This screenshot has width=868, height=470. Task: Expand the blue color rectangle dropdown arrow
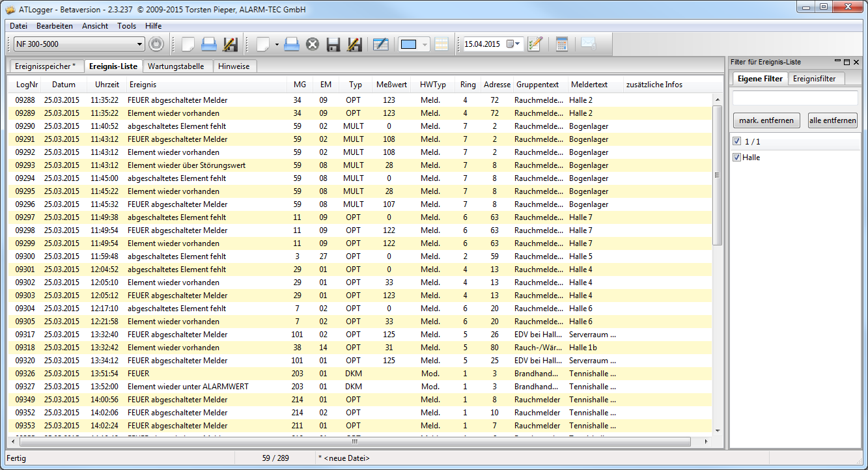[425, 44]
